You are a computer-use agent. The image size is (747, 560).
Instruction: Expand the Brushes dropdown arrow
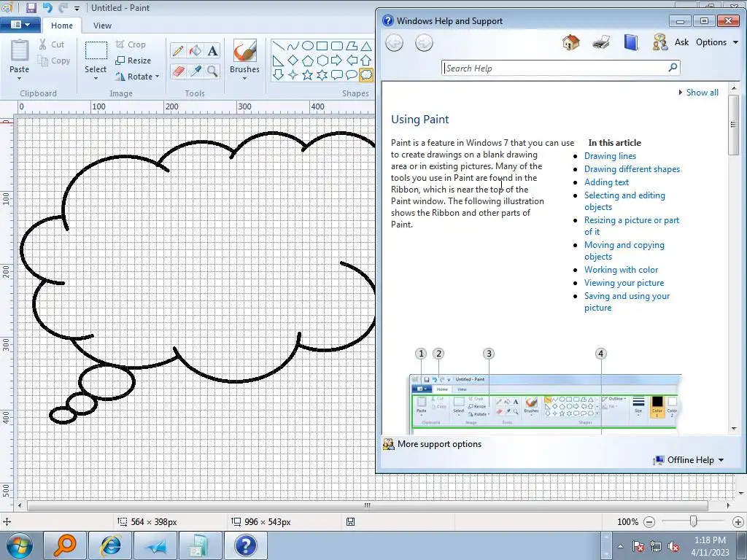(245, 79)
